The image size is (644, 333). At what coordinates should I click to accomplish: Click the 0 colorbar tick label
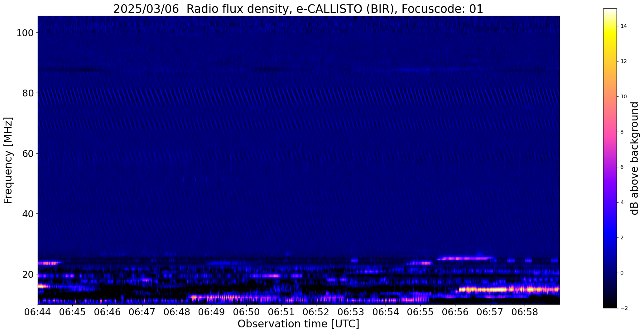pos(622,273)
